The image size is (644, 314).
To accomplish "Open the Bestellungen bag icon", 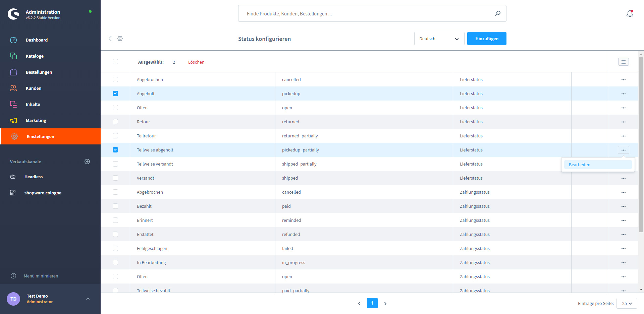I will pos(13,72).
